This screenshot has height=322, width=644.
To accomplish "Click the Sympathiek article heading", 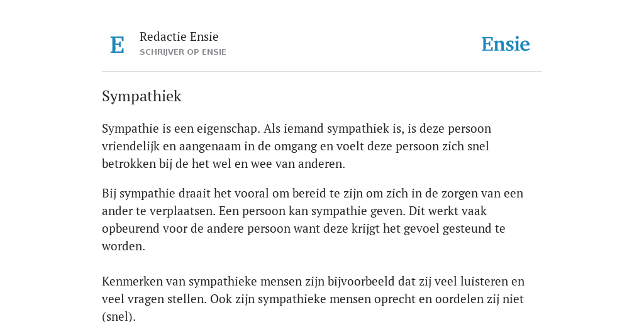I will (142, 96).
